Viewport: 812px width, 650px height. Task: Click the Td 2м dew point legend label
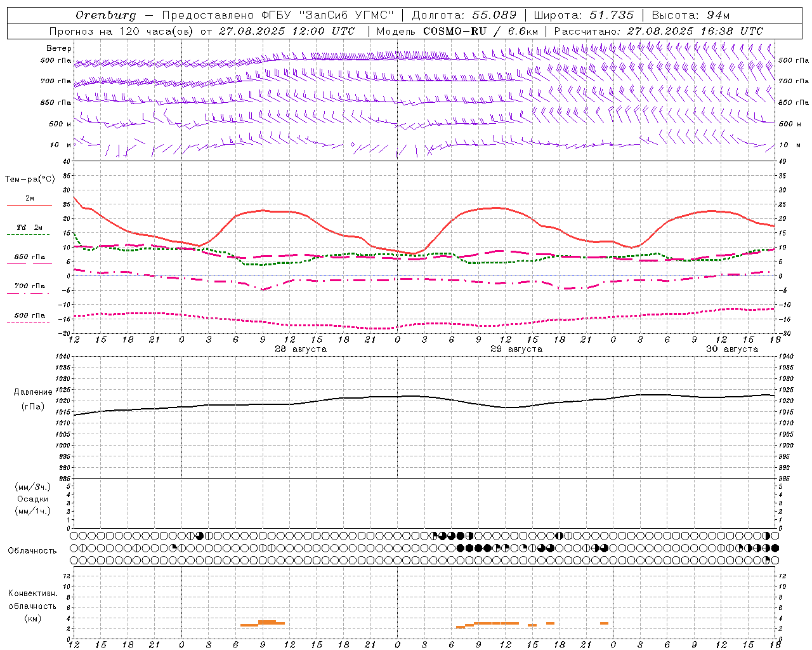click(x=30, y=227)
